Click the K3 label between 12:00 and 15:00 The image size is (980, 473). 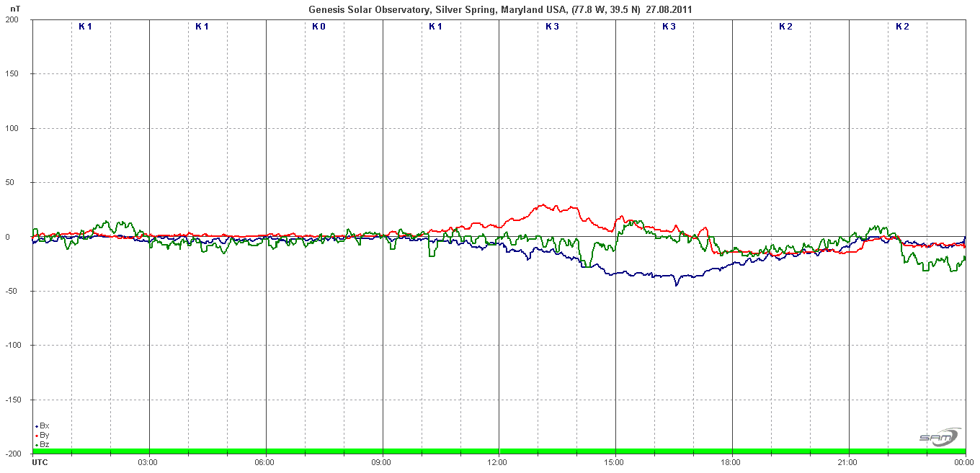click(552, 27)
